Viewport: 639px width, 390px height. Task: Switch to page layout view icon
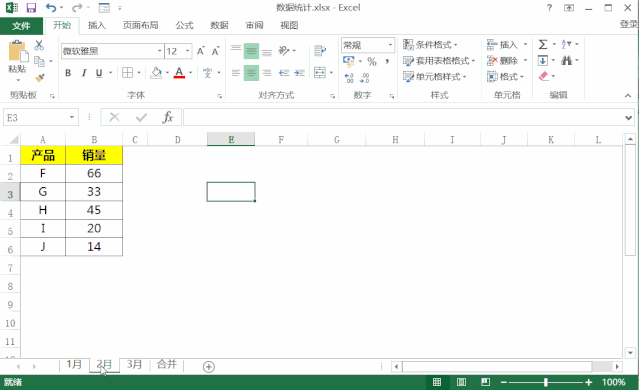tap(461, 382)
